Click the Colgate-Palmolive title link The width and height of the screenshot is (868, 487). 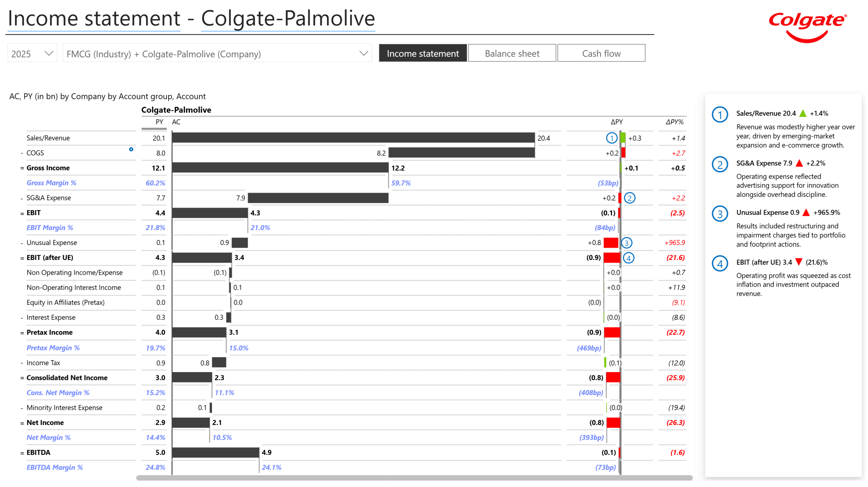tap(288, 18)
